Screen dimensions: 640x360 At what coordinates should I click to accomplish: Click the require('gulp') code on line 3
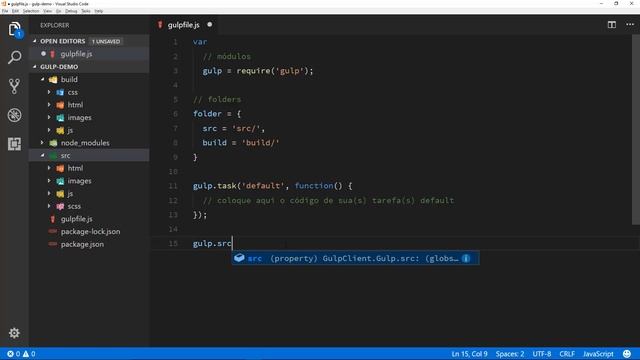275,71
